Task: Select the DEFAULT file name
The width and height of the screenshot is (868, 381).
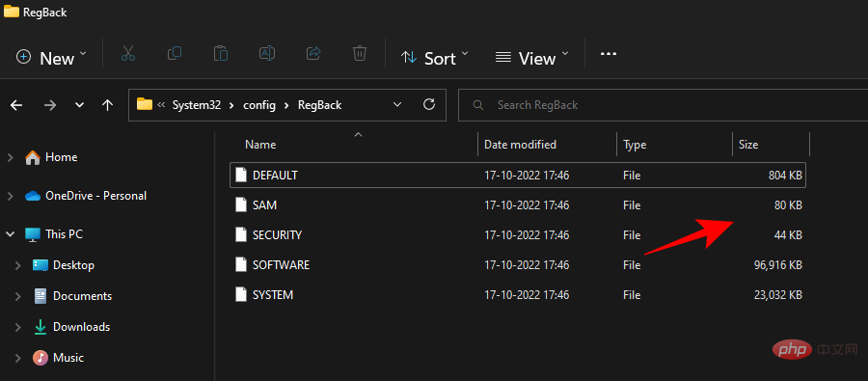Action: [275, 175]
